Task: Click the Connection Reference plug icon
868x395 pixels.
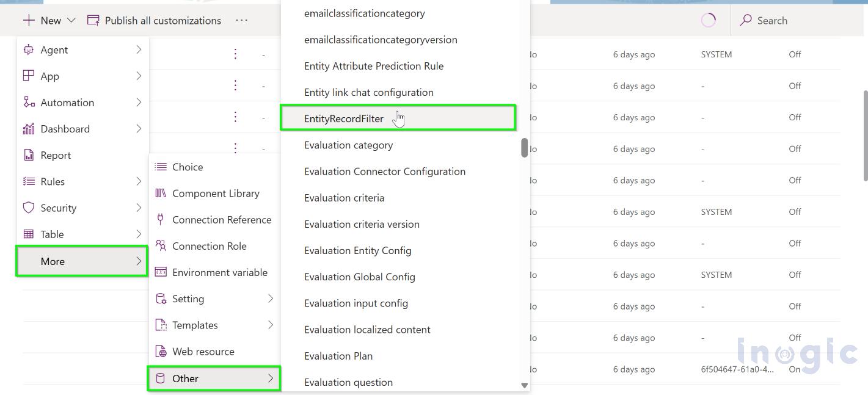Action: 161,219
